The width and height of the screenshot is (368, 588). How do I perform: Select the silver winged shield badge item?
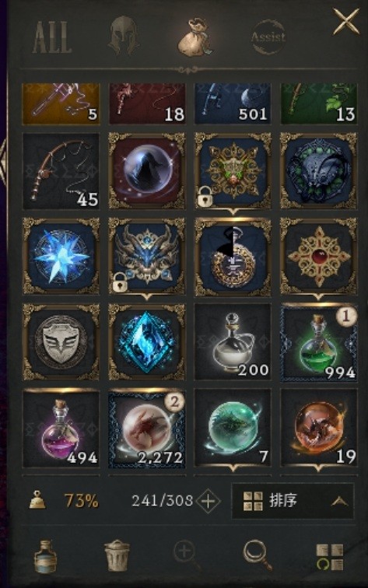[61, 341]
